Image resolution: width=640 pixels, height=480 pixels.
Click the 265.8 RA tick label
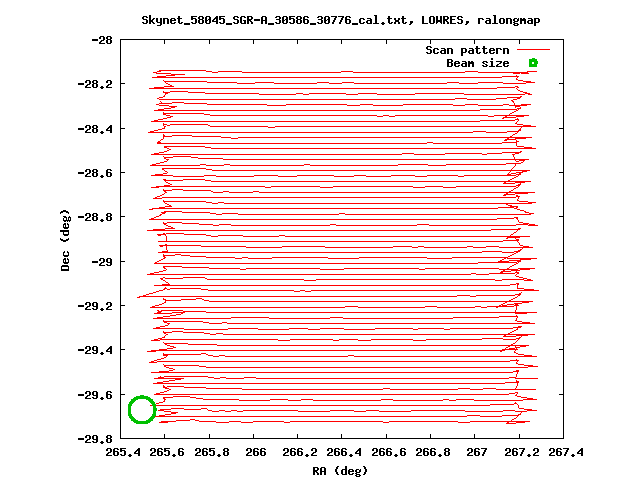(212, 452)
